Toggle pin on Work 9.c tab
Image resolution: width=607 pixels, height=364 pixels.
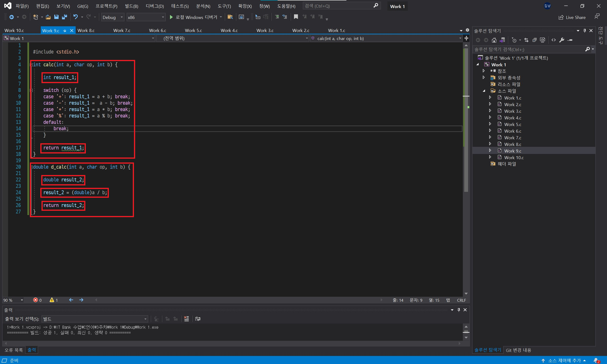click(64, 31)
